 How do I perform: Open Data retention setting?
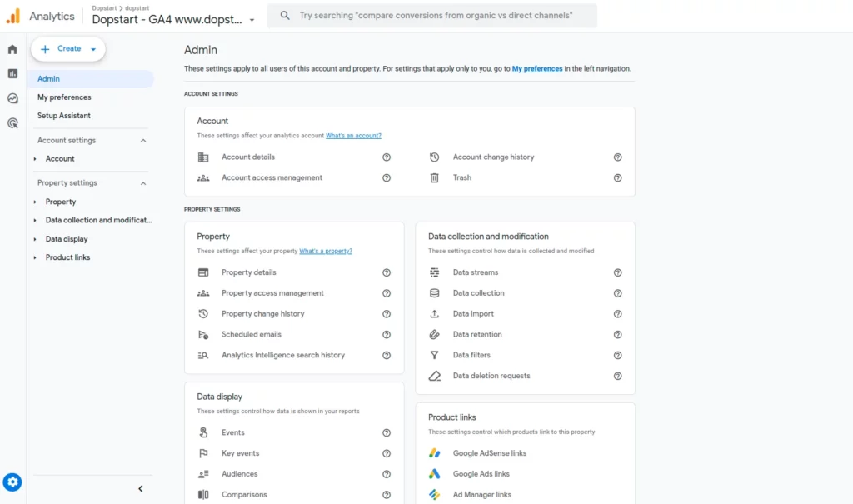477,334
